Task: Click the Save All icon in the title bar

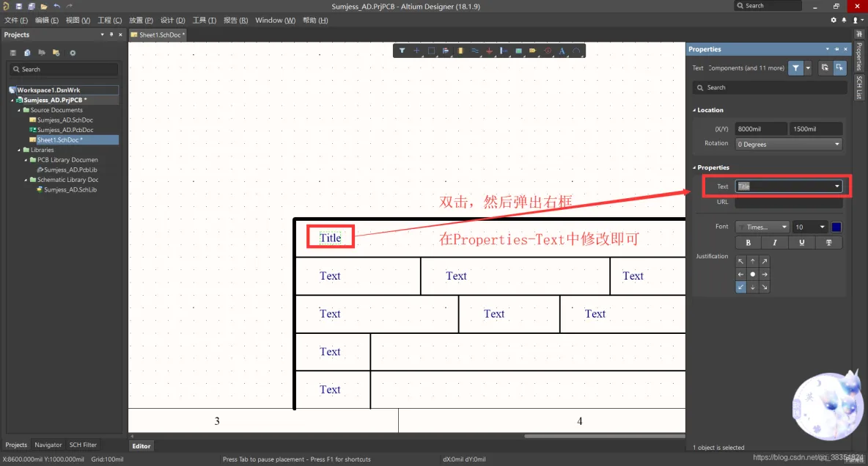Action: (32, 6)
